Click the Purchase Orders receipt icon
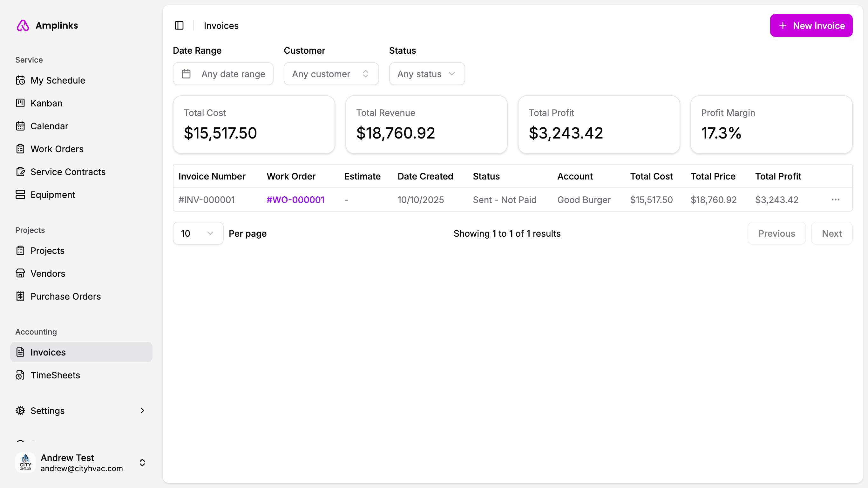 [x=20, y=296]
